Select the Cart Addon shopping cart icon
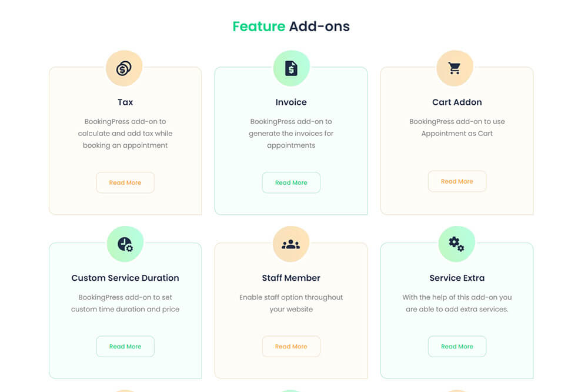This screenshot has width=588, height=392. click(x=457, y=67)
